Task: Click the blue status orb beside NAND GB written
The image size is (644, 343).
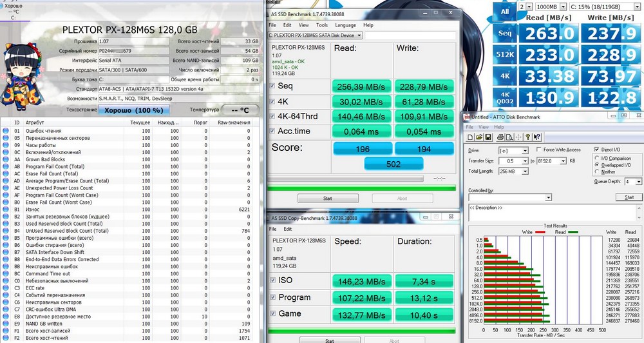Action: (x=6, y=324)
